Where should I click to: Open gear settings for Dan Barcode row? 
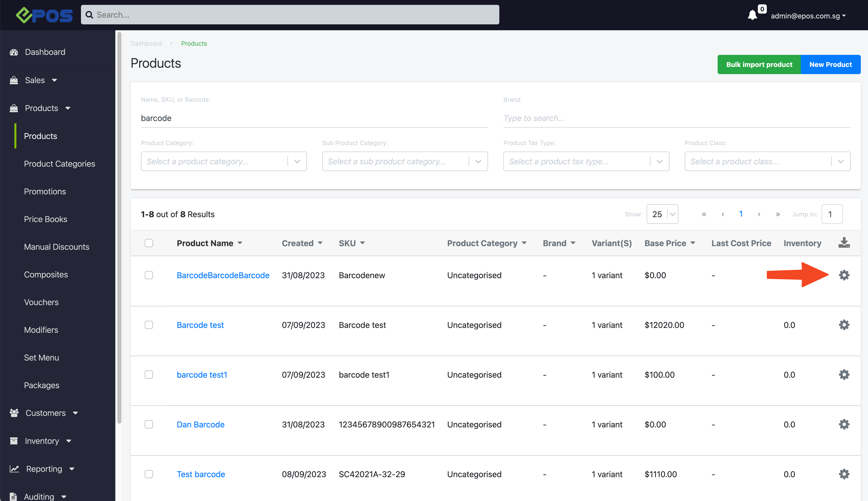click(844, 424)
